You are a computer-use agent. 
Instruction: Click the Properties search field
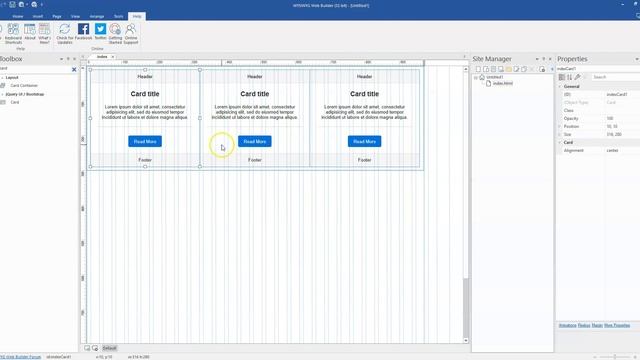click(616, 77)
